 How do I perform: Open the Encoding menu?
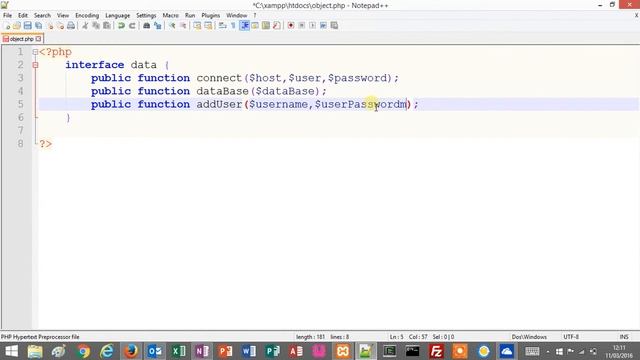coord(87,16)
